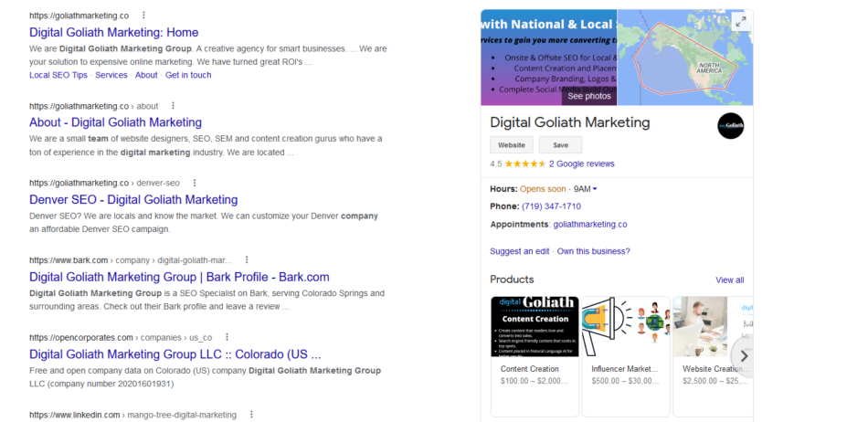The height and width of the screenshot is (422, 868).
Task: Open three-dot menu beside goliathmarketing.co about URL
Action: coord(173,105)
